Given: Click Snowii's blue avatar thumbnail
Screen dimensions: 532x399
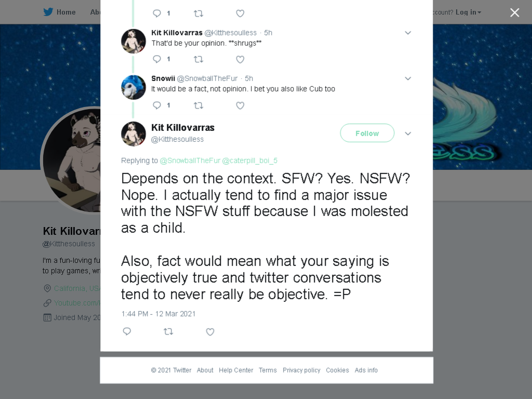Looking at the screenshot, I should (134, 87).
